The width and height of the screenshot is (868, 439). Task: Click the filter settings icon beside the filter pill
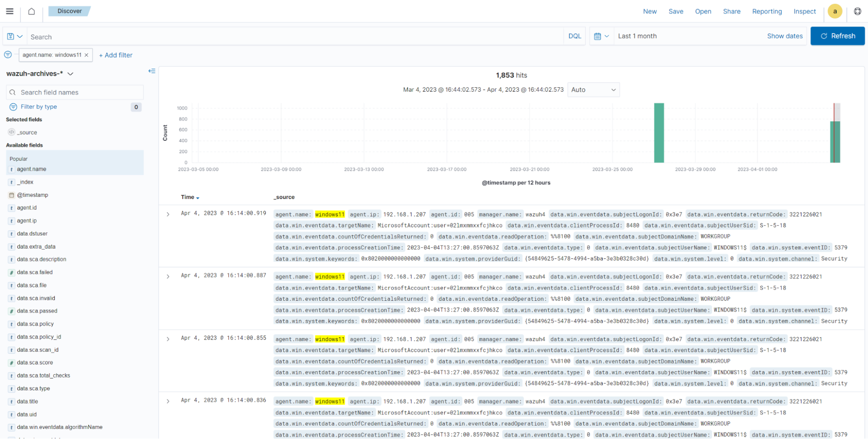click(7, 54)
